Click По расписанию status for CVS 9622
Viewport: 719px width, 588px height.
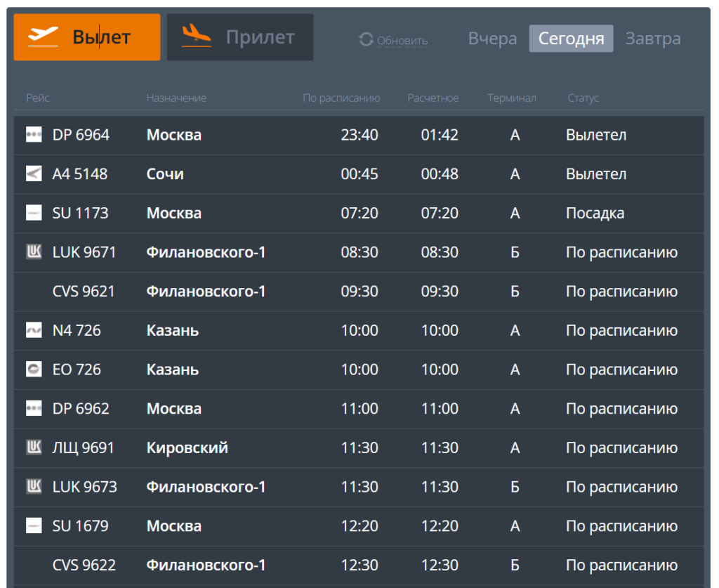pos(622,565)
